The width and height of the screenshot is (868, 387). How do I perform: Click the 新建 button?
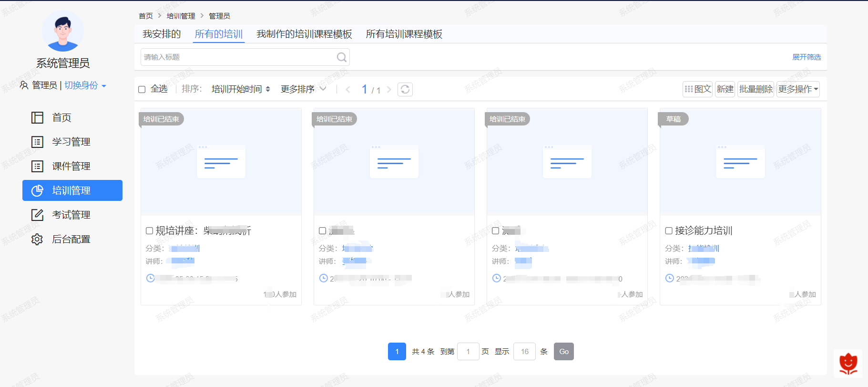[x=725, y=89]
